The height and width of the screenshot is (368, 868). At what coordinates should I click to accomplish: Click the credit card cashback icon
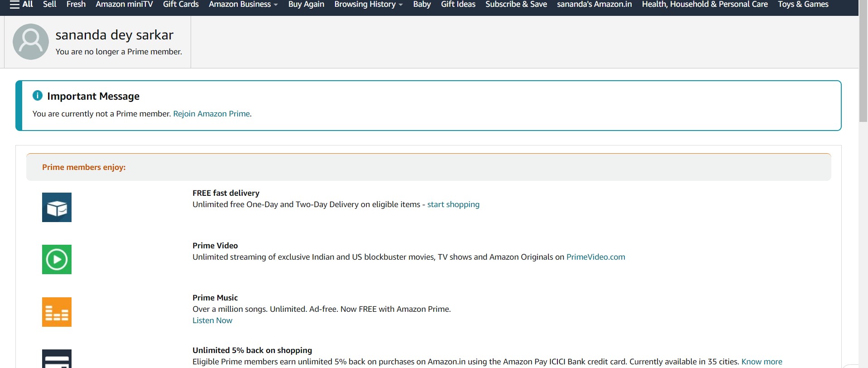pos(57,359)
